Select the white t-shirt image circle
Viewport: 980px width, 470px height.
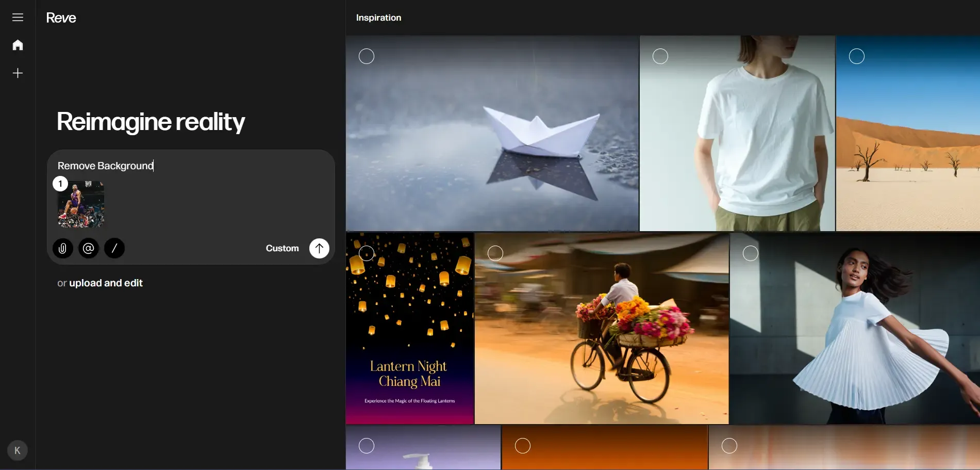pos(660,56)
